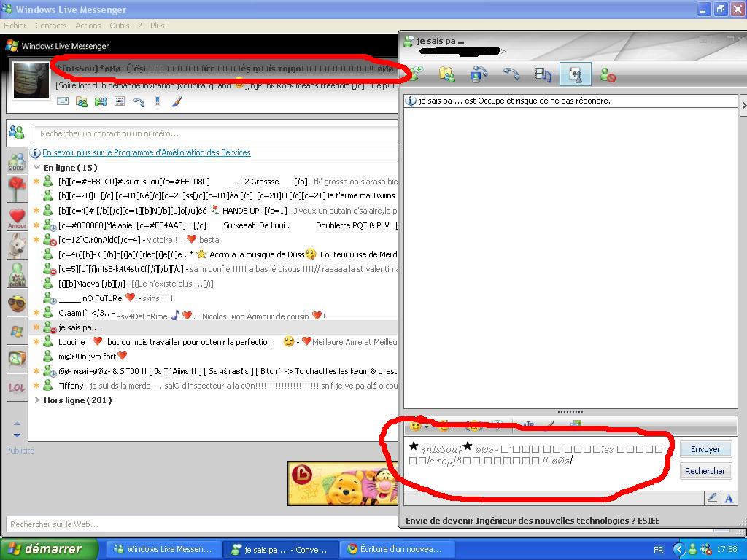Viewport: 747px width, 560px height.
Task: Click the share files folder icon in conversation
Action: [x=446, y=74]
